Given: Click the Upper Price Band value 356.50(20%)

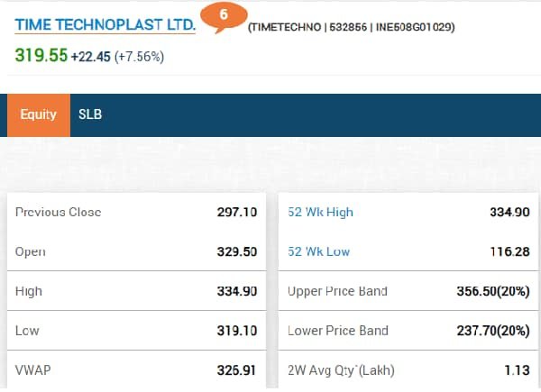Looking at the screenshot, I should click(x=492, y=291).
